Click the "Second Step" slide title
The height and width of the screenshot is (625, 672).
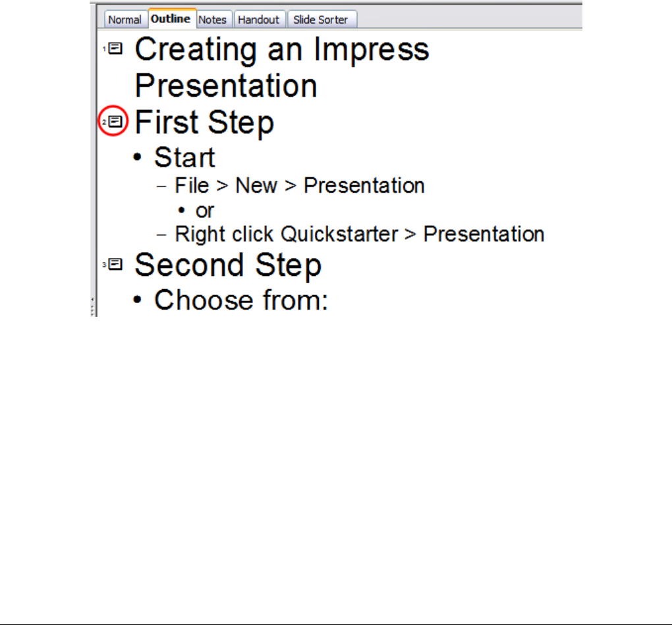click(x=228, y=265)
